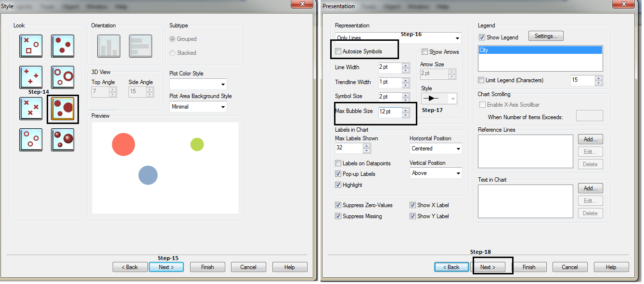The height and width of the screenshot is (284, 644).
Task: Select the X and square symbols look
Action: [31, 46]
